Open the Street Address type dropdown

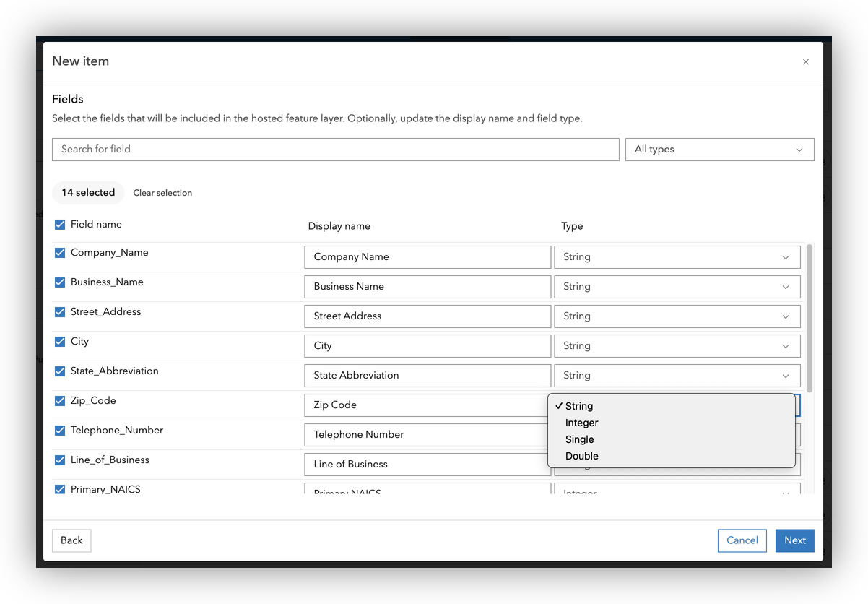click(677, 316)
